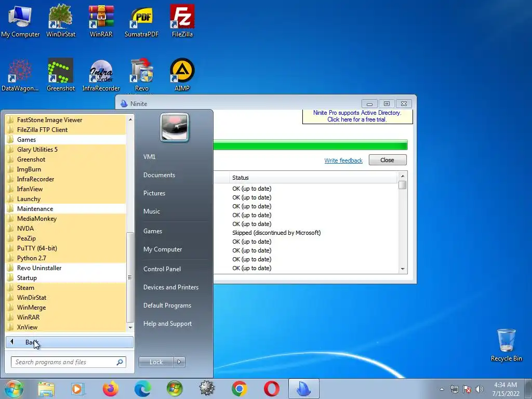Click the Windows Start orb
The image size is (532, 399).
coord(14,389)
